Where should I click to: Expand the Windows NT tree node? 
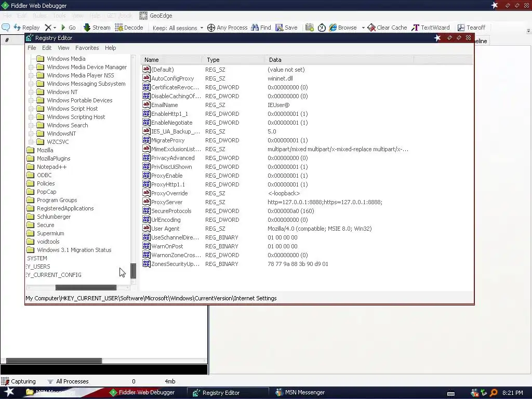[x=31, y=92]
